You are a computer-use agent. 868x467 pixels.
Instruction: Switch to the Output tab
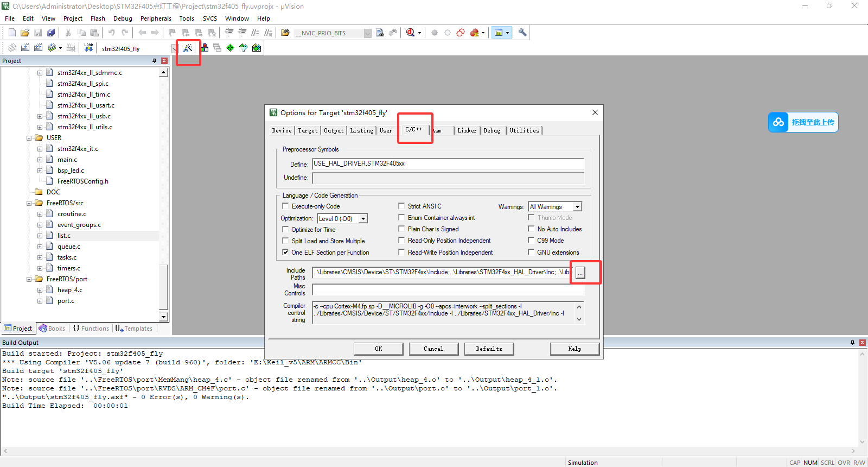point(334,130)
